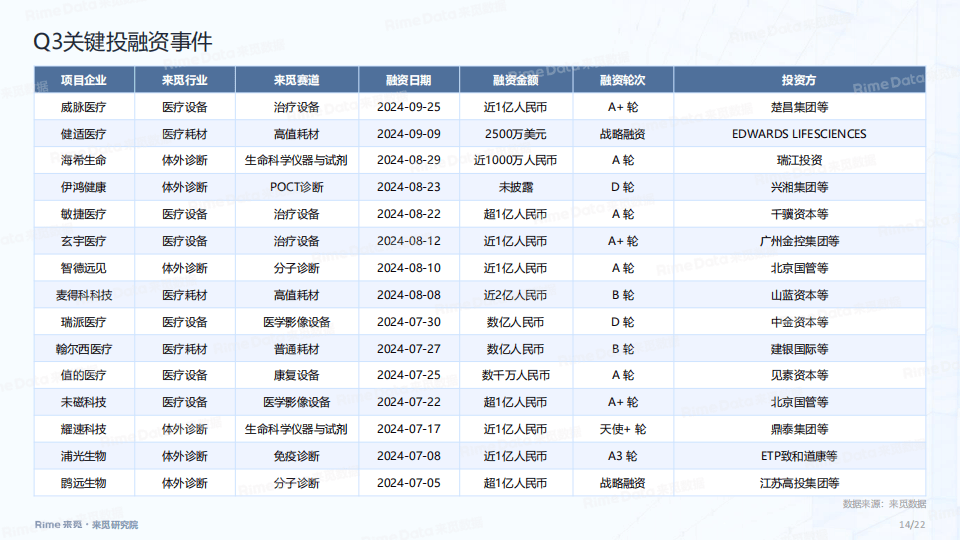Click the 中金资本等 investor cell

tap(799, 322)
